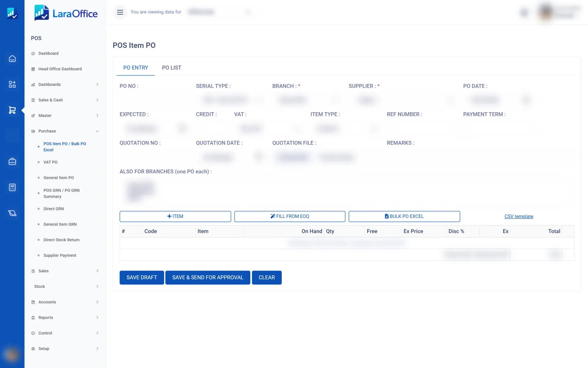
Task: Click the small logo atop left rail
Action: (x=12, y=13)
